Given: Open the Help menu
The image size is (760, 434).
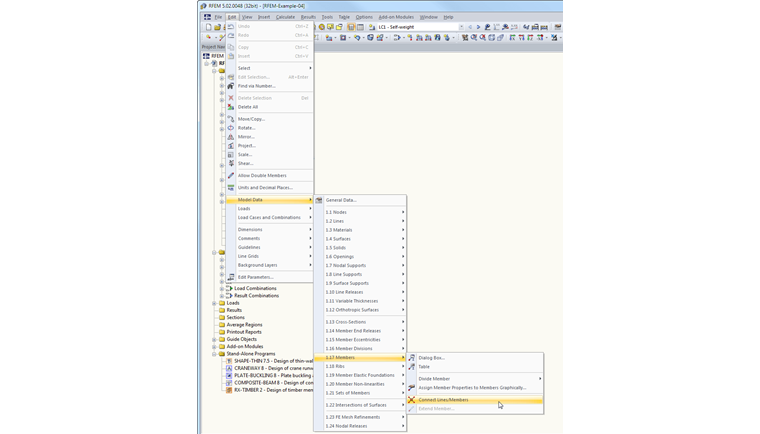Looking at the screenshot, I should pos(448,17).
